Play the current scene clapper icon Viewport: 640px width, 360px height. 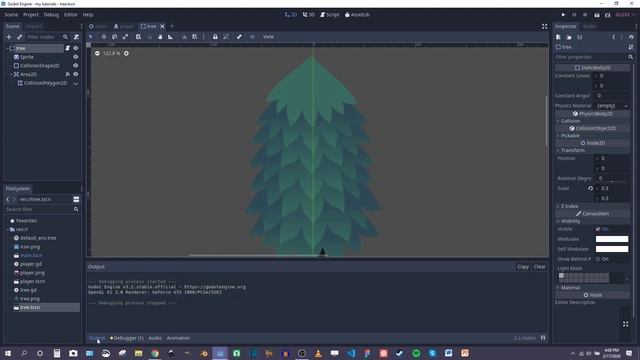[597, 15]
